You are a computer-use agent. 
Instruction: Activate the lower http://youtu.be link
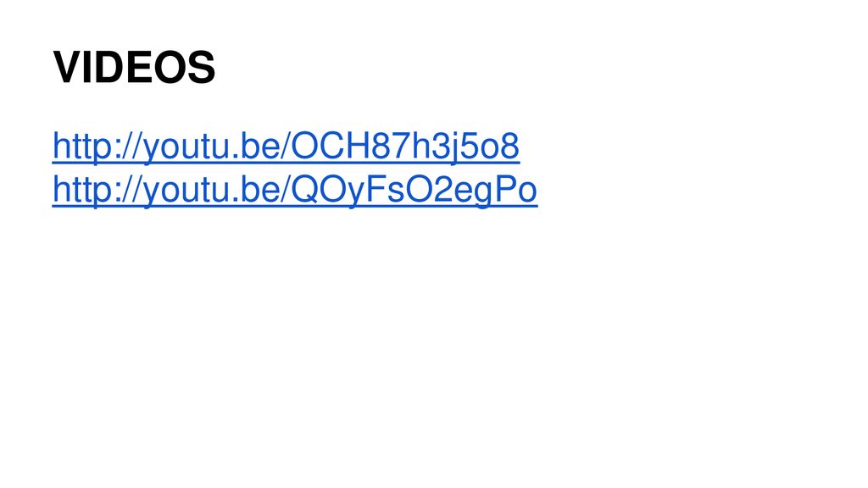(x=295, y=190)
